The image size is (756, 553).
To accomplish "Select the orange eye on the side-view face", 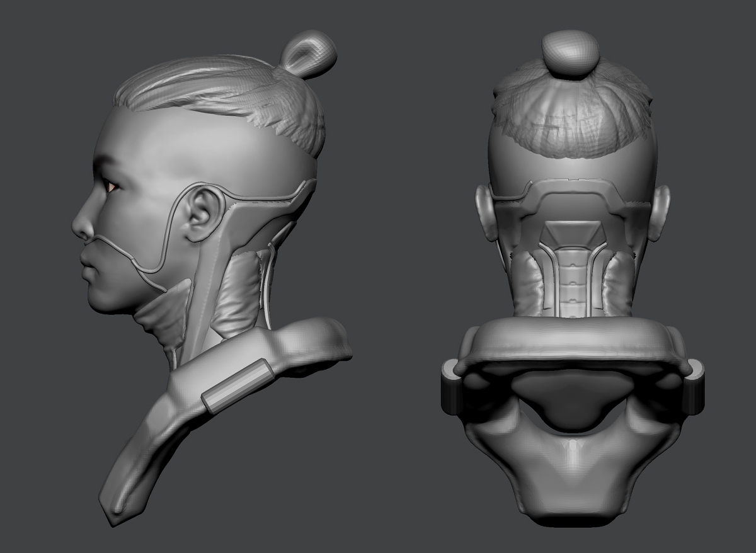I will tap(112, 185).
